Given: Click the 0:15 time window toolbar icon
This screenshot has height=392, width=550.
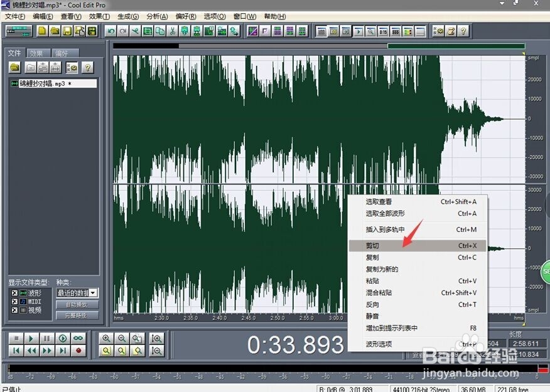Looking at the screenshot, I should [x=383, y=31].
